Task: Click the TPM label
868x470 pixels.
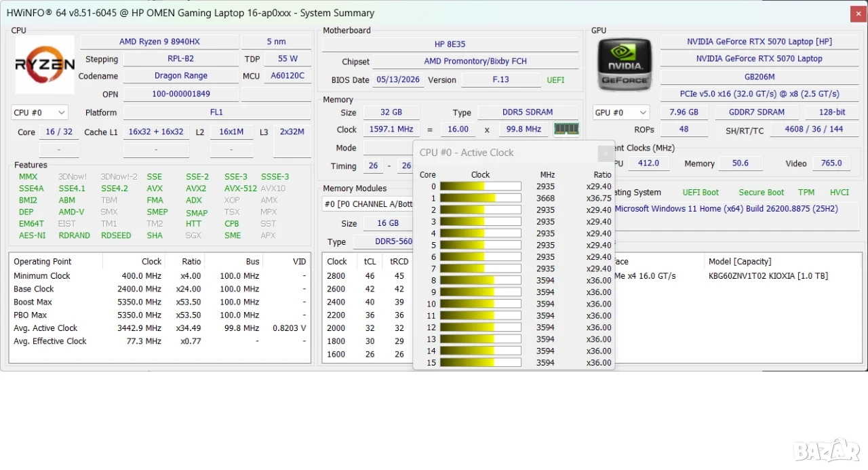Action: (x=806, y=193)
